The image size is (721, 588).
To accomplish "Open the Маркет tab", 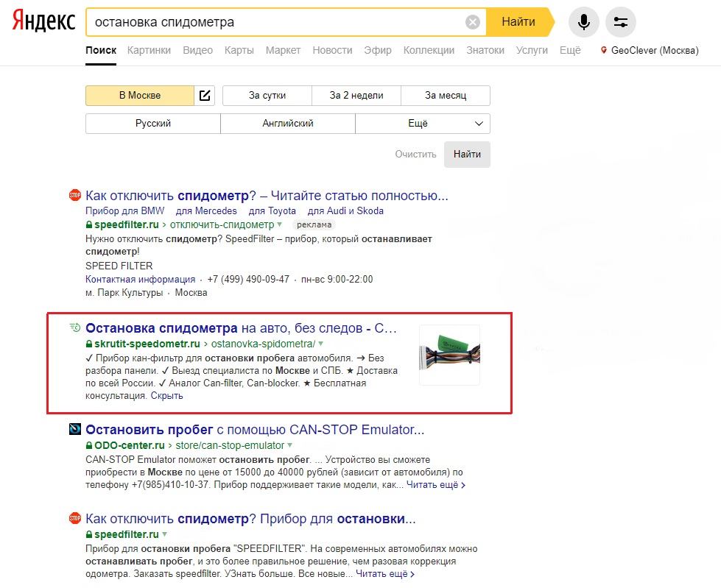I will point(284,50).
